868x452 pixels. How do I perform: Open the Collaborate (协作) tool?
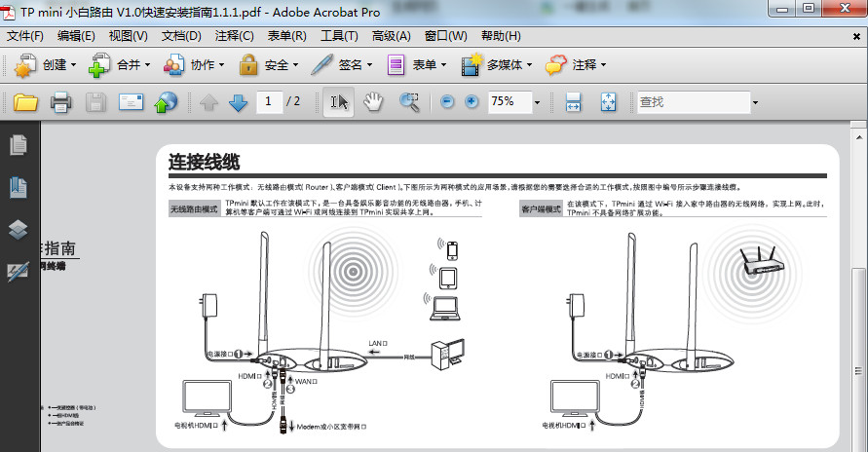pyautogui.click(x=194, y=65)
